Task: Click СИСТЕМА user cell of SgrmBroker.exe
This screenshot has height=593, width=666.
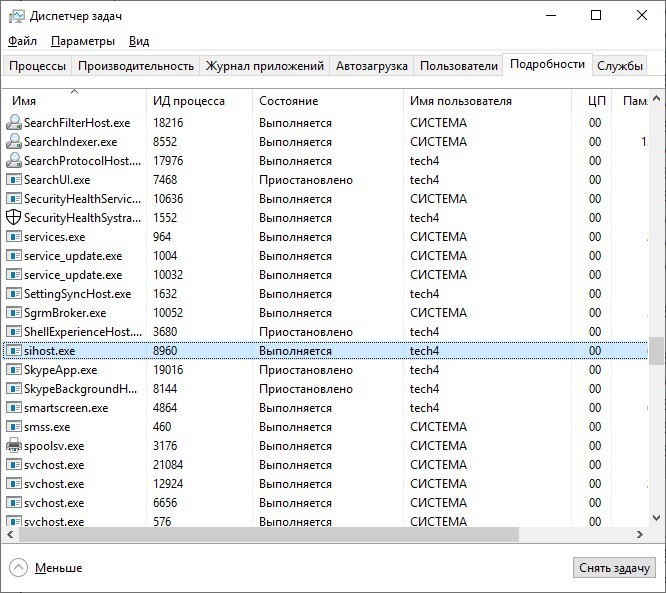Action: click(438, 313)
